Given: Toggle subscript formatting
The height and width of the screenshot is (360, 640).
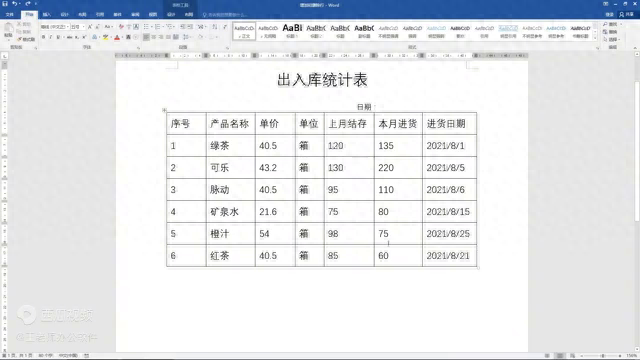Looking at the screenshot, I should click(x=77, y=37).
